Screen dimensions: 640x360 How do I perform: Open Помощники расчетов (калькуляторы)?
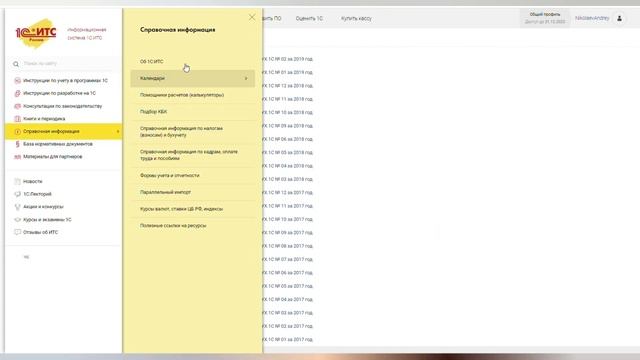point(182,95)
